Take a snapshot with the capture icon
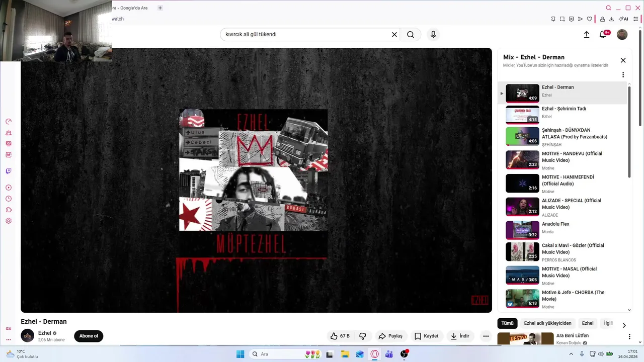 (562, 19)
